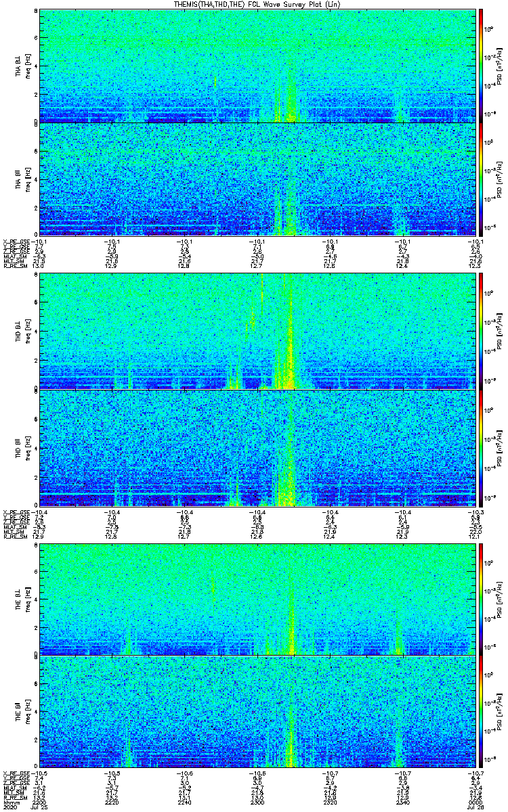
Task: Click the Jul 25 date label
Action: (39, 807)
